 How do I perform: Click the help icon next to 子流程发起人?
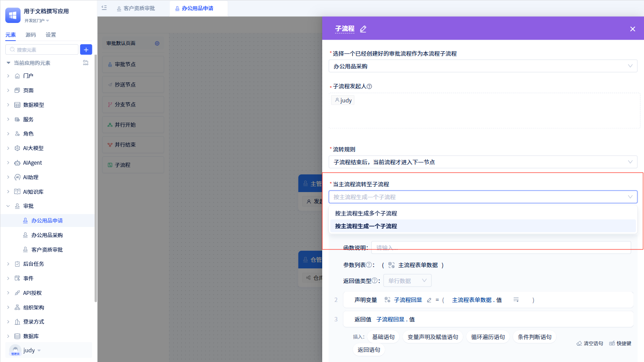pos(370,87)
